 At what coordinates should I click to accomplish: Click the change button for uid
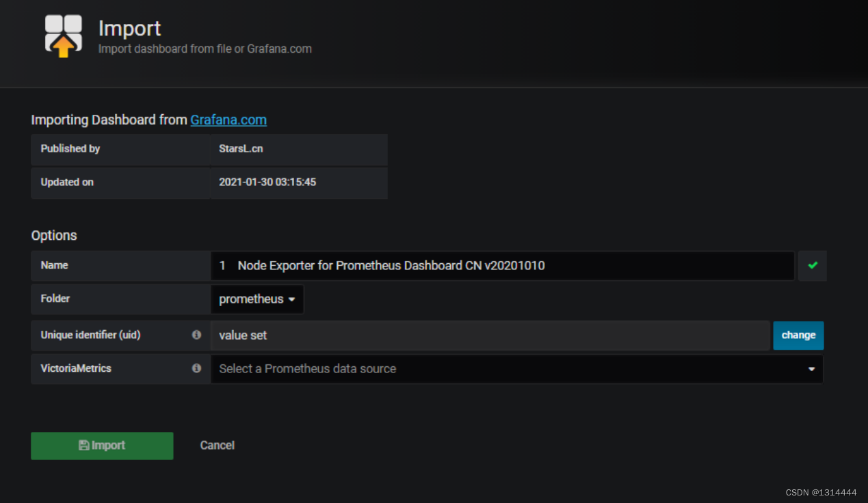click(798, 336)
